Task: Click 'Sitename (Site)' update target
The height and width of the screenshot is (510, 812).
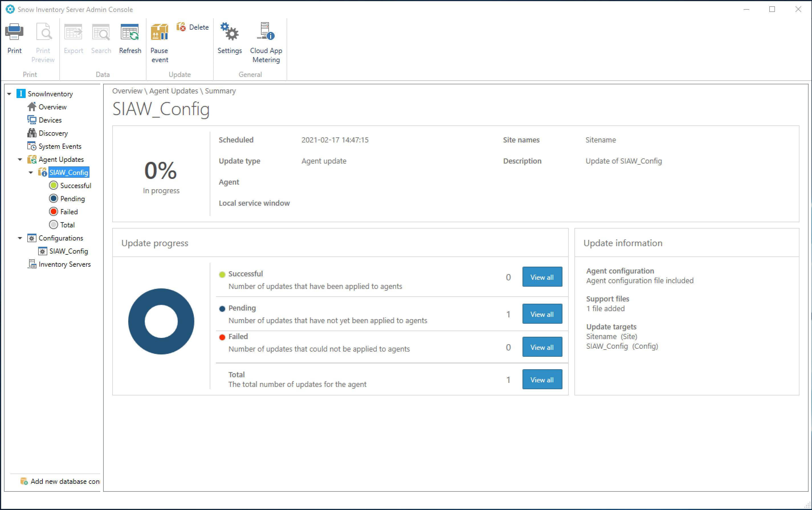Action: coord(611,336)
